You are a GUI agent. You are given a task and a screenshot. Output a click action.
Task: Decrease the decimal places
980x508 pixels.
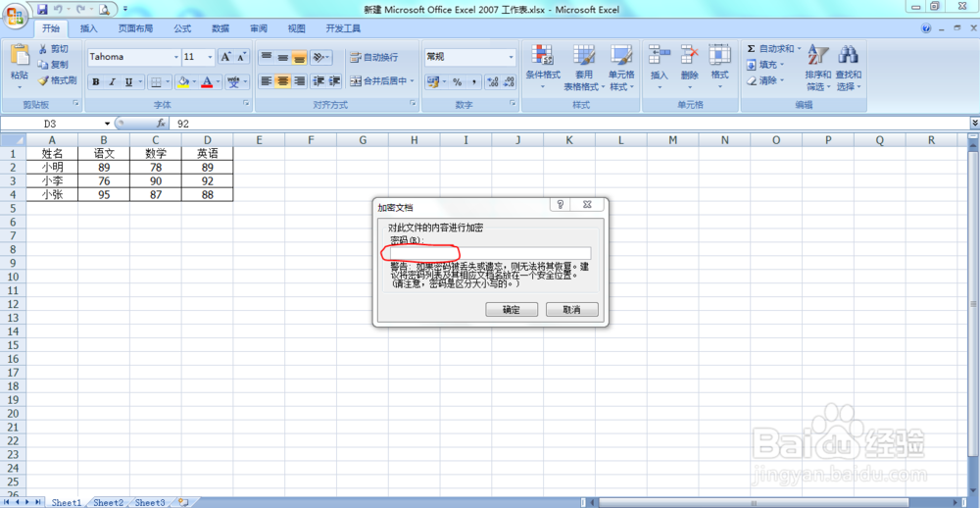(x=509, y=81)
